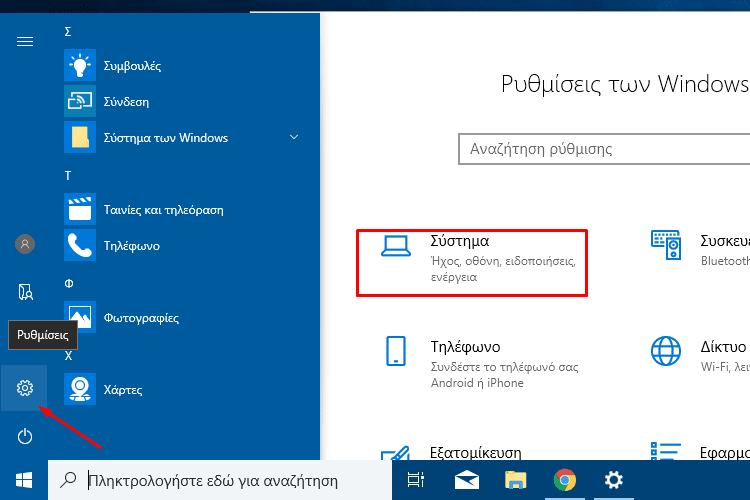Open the Εξατομίκευση settings category
750x500 pixels.
tap(451, 452)
